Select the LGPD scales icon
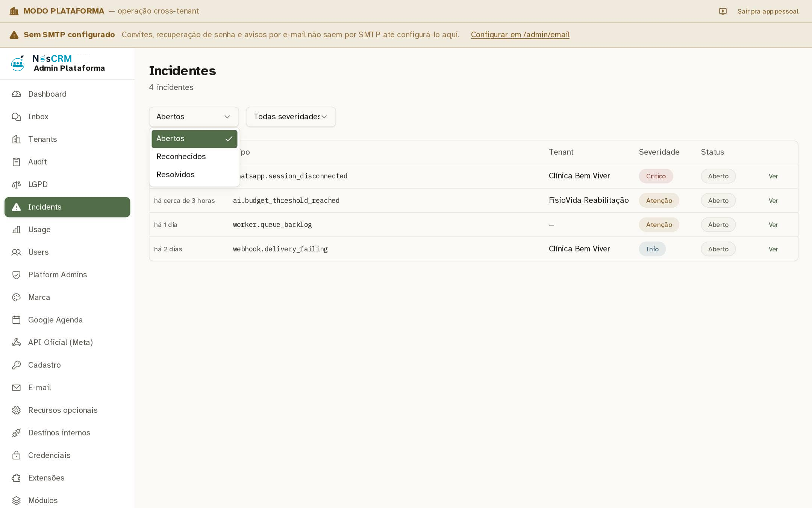Image resolution: width=812 pixels, height=508 pixels. (16, 184)
